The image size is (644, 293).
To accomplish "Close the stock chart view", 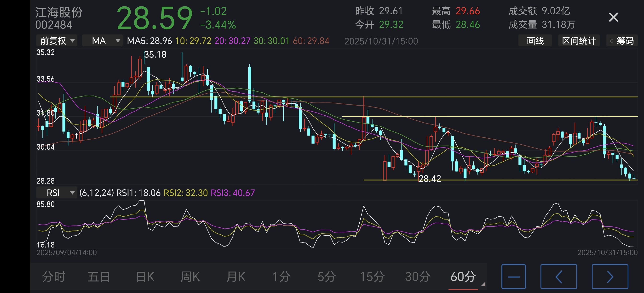I will (x=613, y=17).
